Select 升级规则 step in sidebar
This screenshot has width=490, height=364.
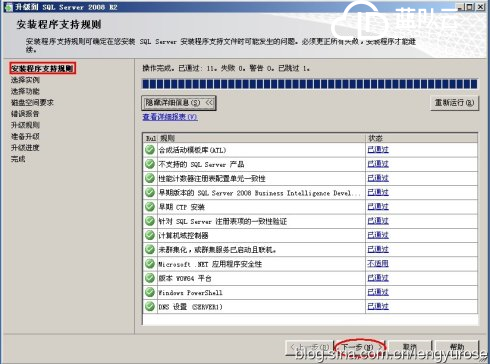(25, 125)
